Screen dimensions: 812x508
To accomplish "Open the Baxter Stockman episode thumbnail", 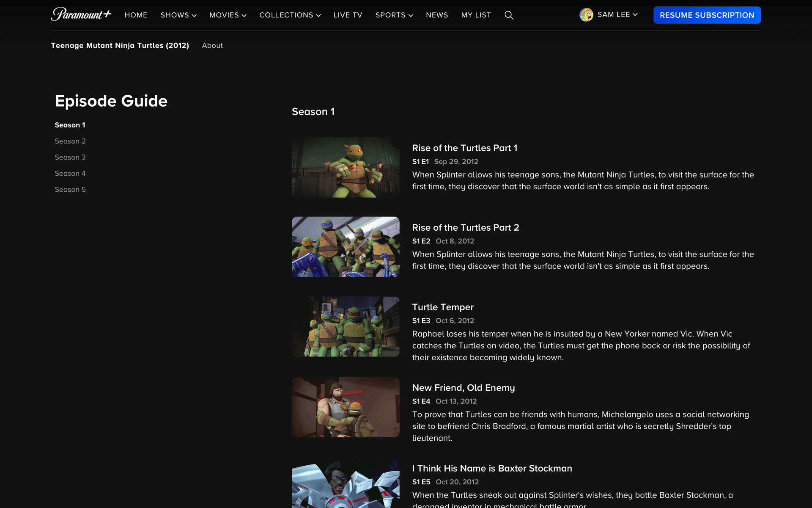I will pyautogui.click(x=346, y=483).
